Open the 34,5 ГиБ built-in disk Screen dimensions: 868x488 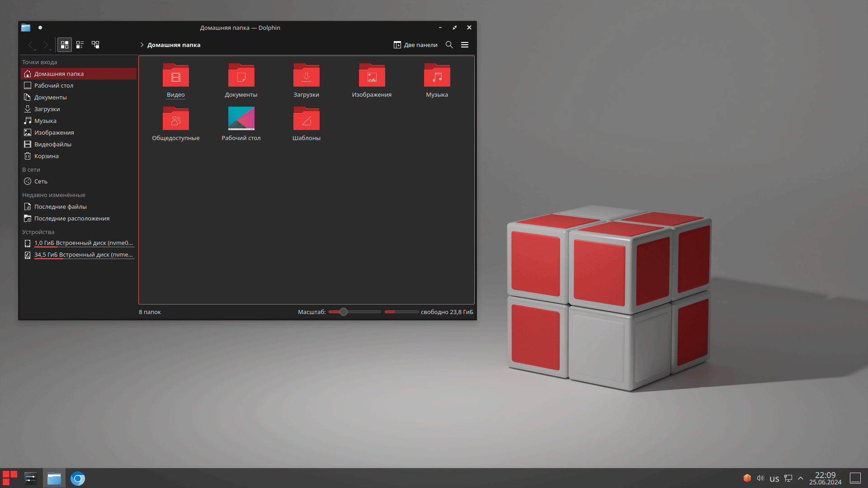83,254
